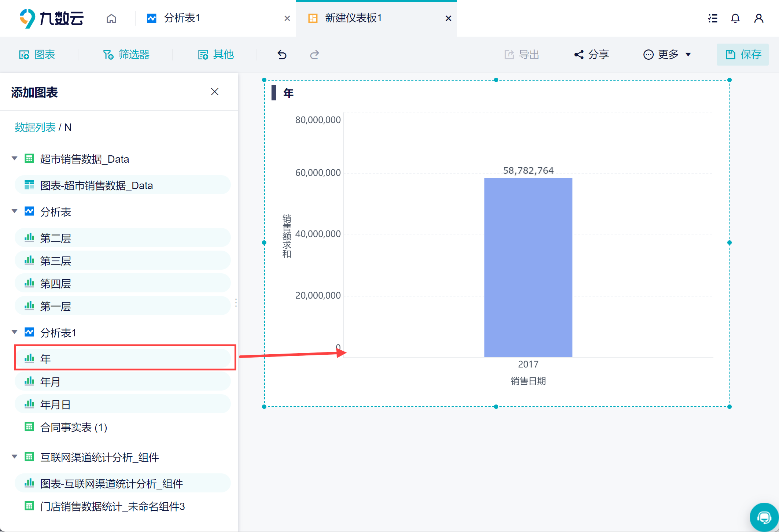Close the 新建仪表板1 tab
779x532 pixels.
tap(448, 18)
